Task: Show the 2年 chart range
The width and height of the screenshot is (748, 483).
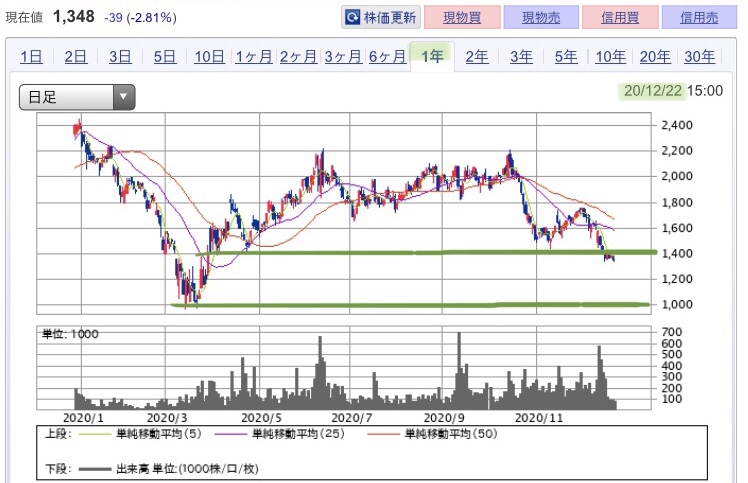Action: 477,57
